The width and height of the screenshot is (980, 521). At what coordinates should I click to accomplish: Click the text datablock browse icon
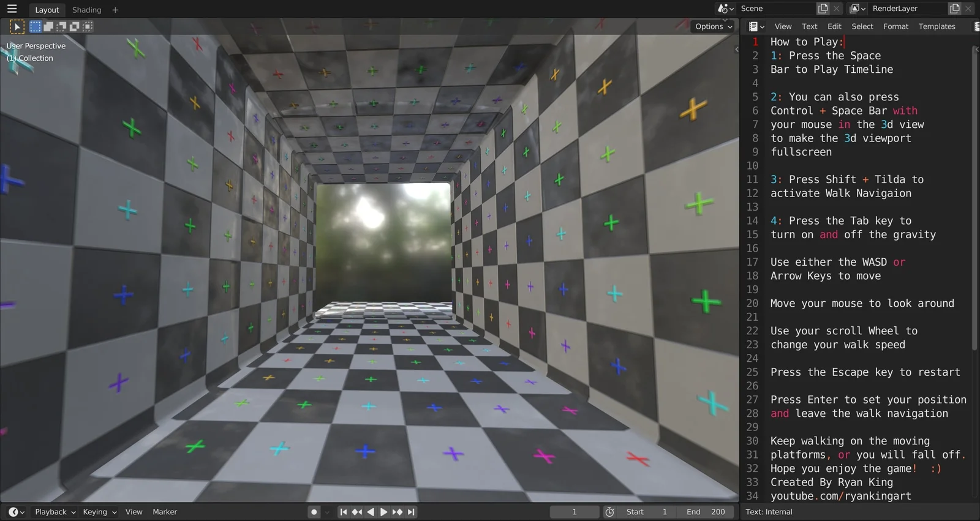[976, 26]
